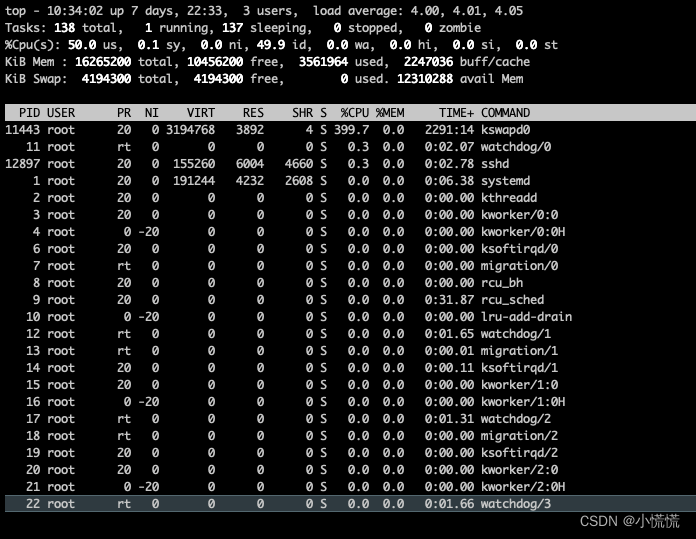The image size is (696, 539).
Task: Click the %MEM column header
Action: [x=390, y=113]
